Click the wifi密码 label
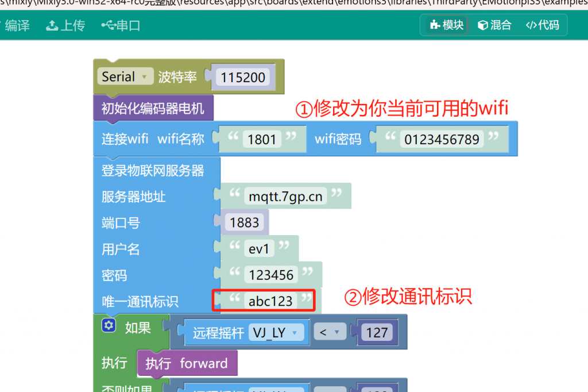Viewport: 588px width, 392px height. click(338, 139)
